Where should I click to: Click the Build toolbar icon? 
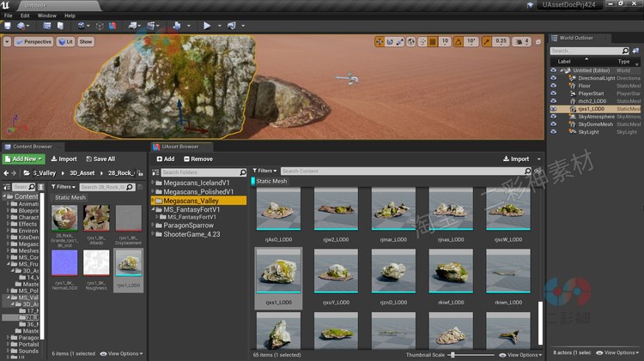[x=177, y=26]
